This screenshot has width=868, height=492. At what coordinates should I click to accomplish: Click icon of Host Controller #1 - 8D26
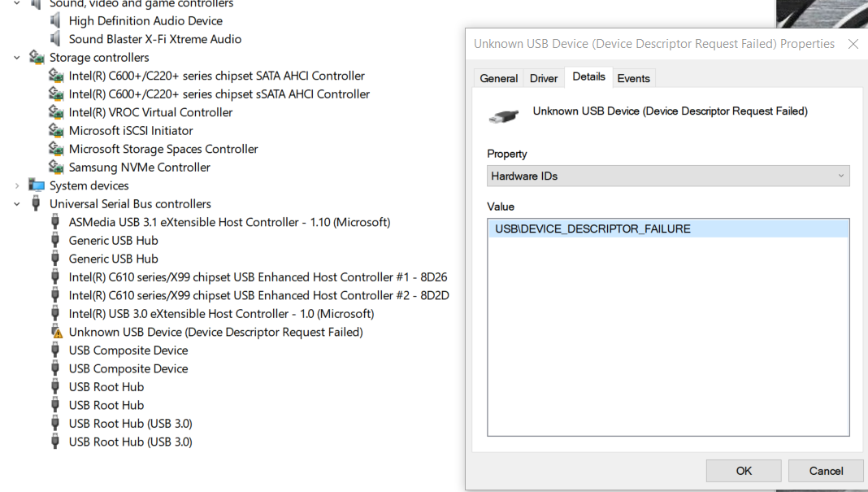coord(54,277)
